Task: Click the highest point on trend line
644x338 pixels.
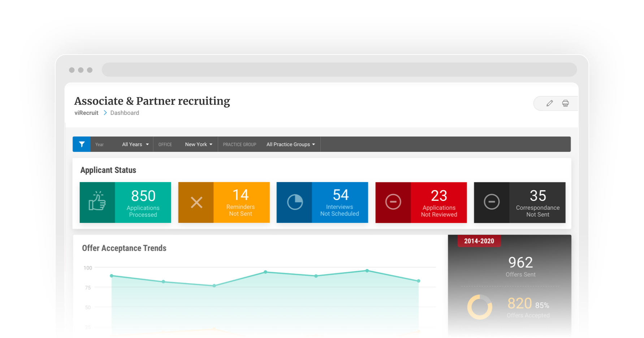Action: click(367, 270)
